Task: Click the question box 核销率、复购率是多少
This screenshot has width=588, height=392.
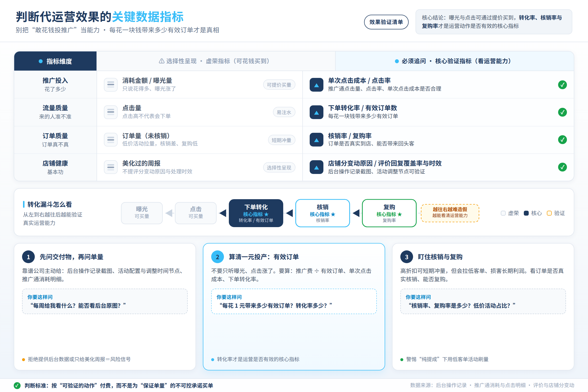Action: [483, 301]
